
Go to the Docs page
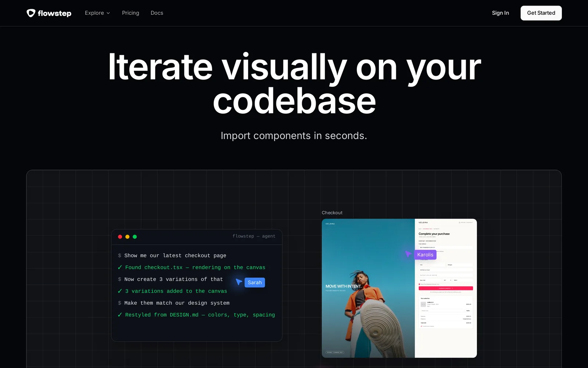[157, 13]
